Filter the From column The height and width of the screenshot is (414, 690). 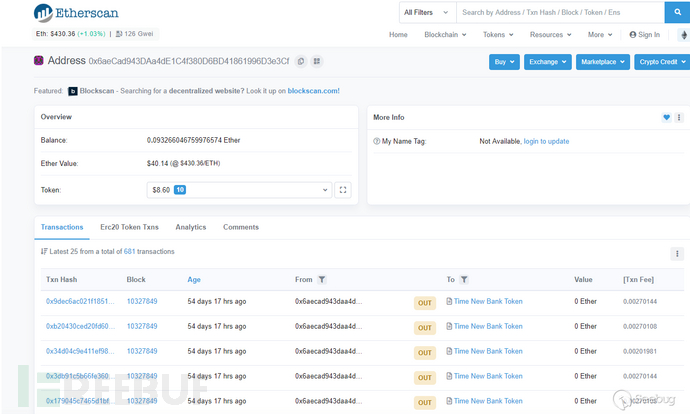click(322, 279)
